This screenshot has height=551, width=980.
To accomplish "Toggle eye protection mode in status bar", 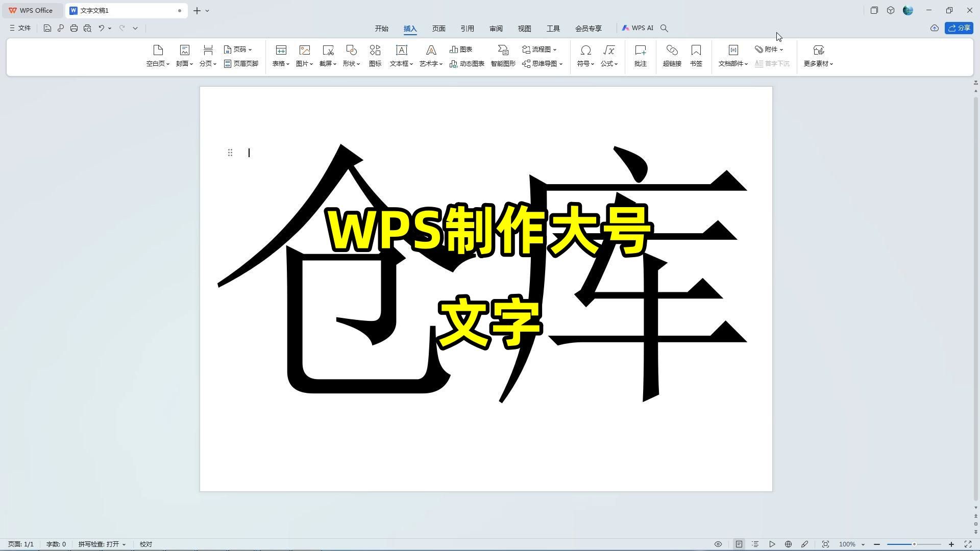I will (718, 544).
